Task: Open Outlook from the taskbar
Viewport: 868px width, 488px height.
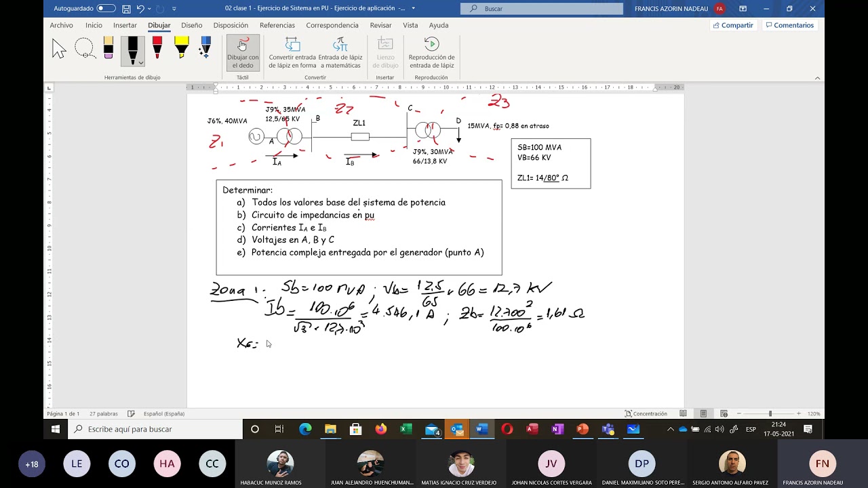Action: (x=457, y=429)
